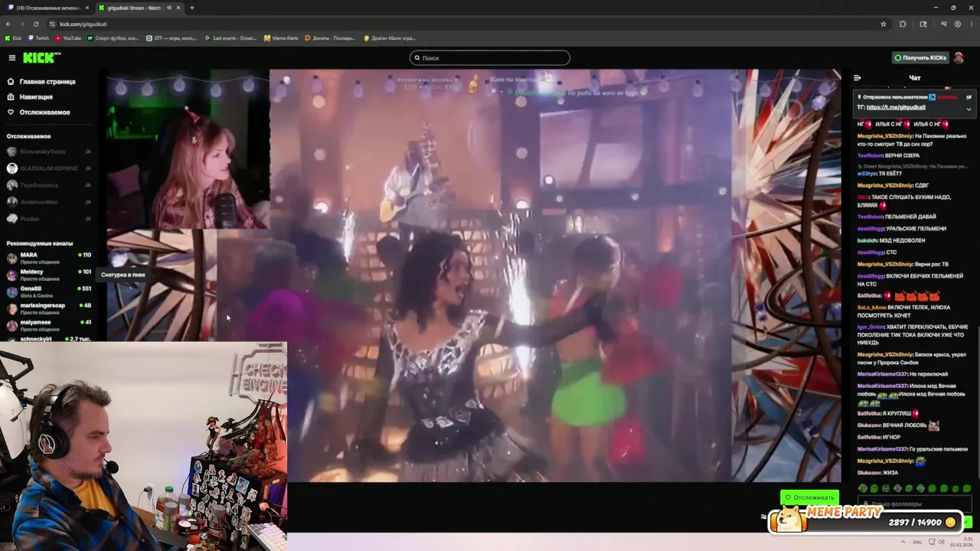Collapse the chat panel with arrow icon
980x551 pixels.
[x=857, y=77]
